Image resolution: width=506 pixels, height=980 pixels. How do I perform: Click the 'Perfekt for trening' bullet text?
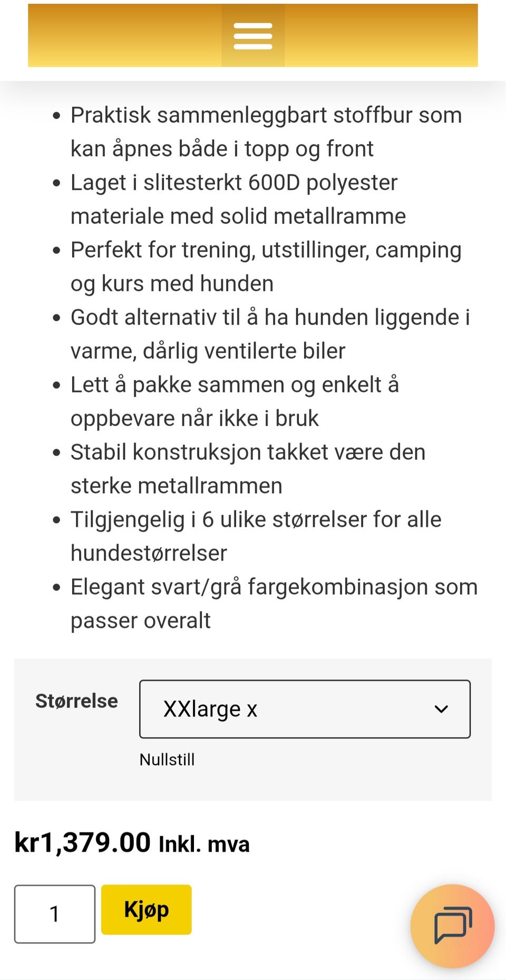(x=266, y=250)
